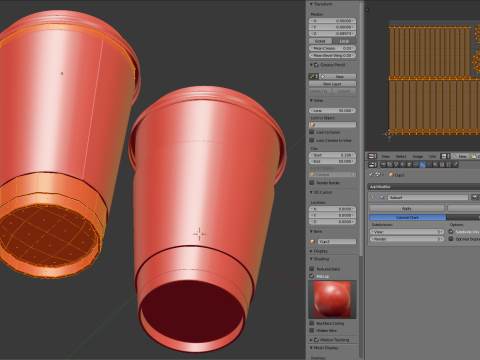Enable the Lock to Cursor checkbox
The height and width of the screenshot is (360, 480).
(312, 132)
